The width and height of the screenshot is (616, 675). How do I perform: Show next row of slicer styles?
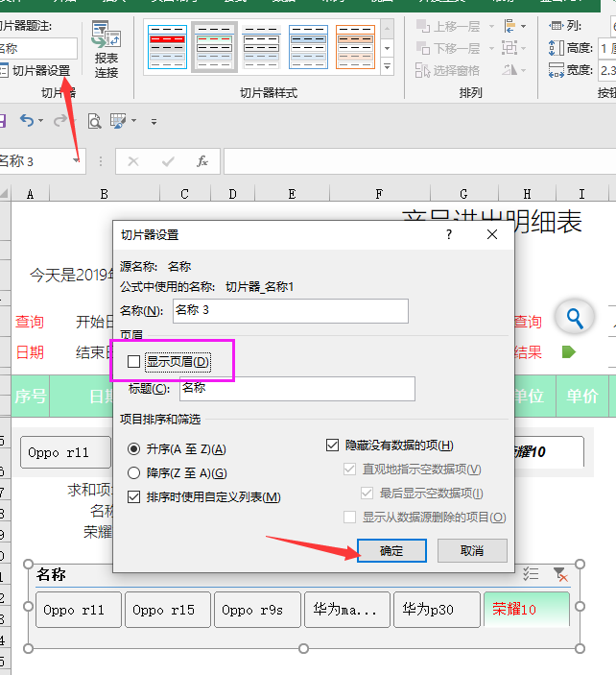pyautogui.click(x=387, y=48)
